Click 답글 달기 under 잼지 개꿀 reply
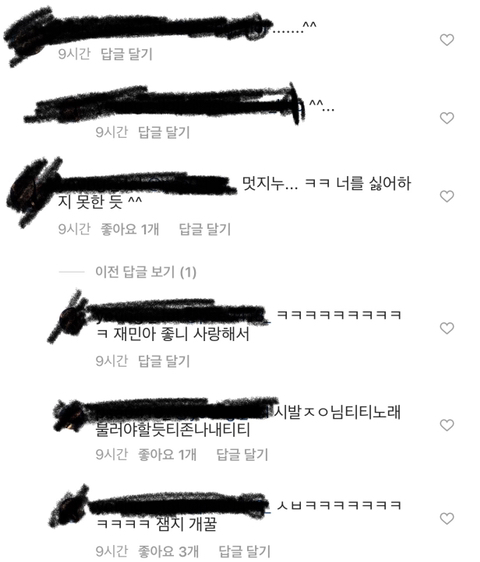The width and height of the screenshot is (480, 562). [x=244, y=551]
